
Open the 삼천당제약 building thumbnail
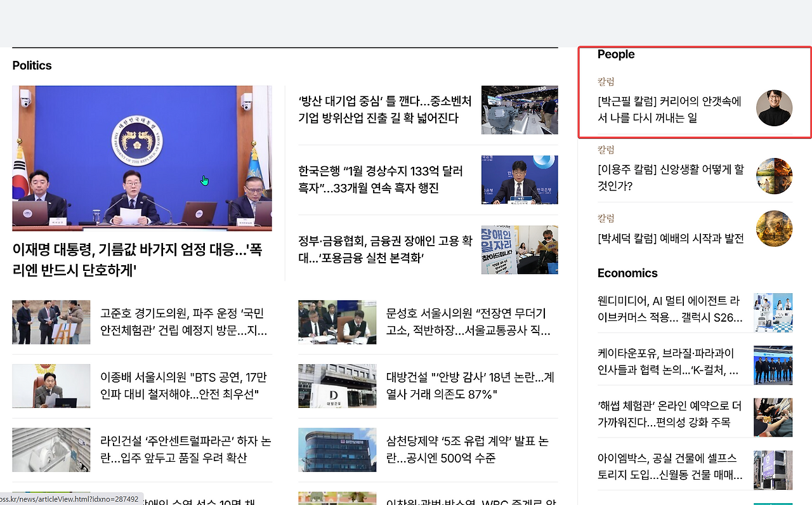(337, 450)
